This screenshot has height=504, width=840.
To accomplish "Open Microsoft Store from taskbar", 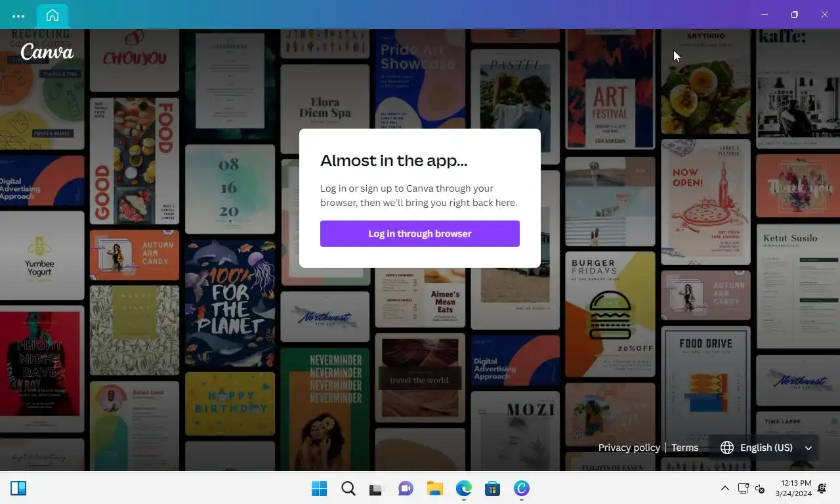I will 492,488.
